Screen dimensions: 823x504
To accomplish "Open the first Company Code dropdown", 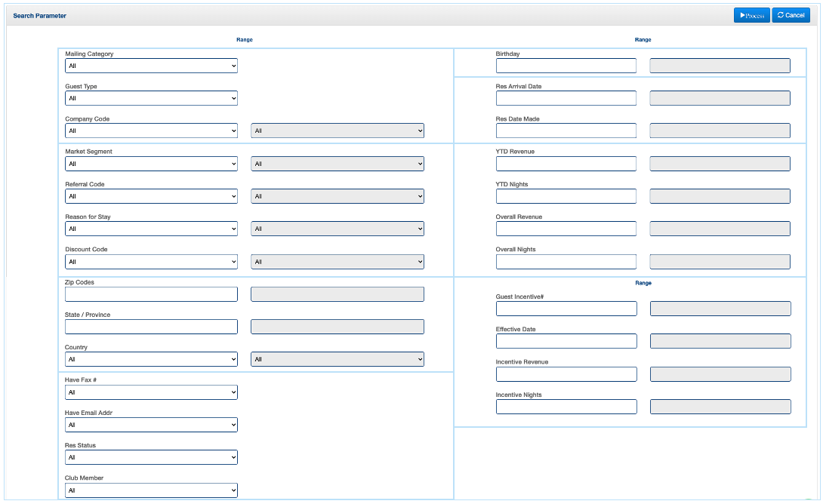I will pyautogui.click(x=151, y=131).
